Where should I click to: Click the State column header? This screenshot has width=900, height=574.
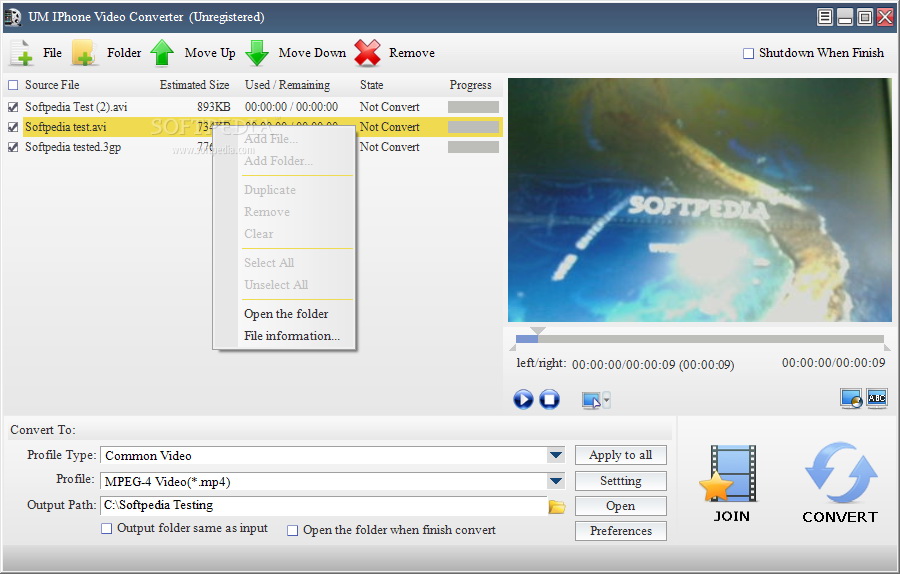click(371, 85)
